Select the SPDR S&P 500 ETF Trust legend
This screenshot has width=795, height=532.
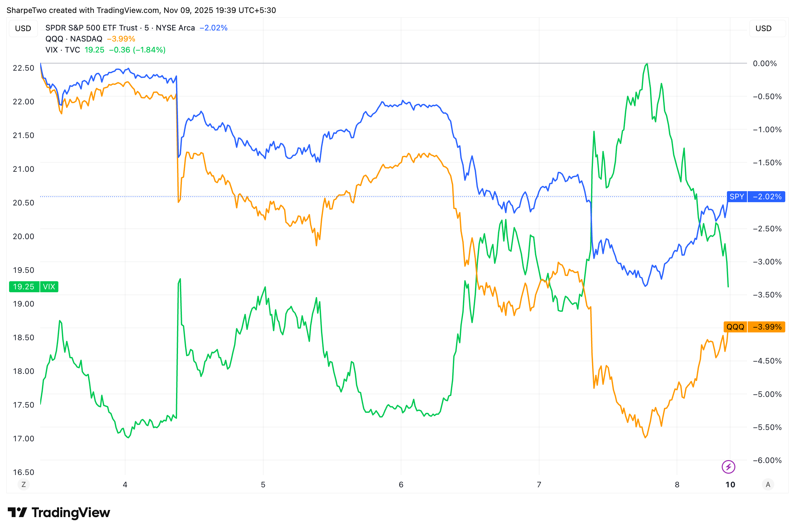(120, 28)
